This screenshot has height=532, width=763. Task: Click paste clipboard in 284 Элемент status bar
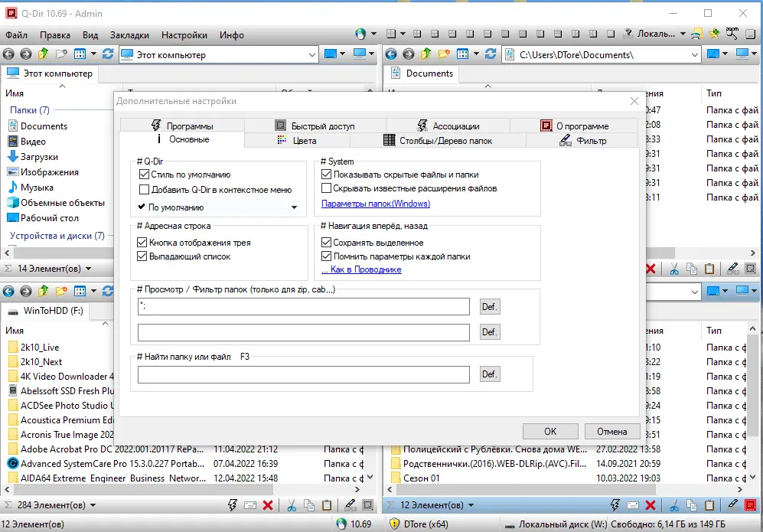327,505
